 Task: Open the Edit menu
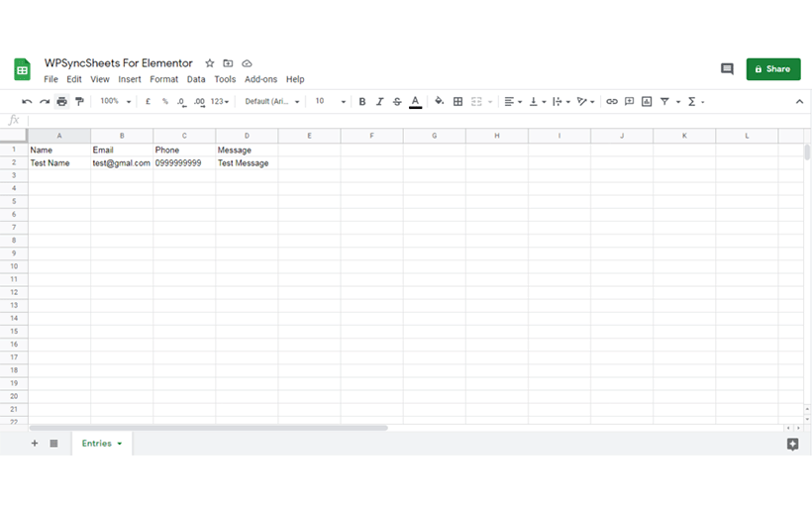coord(74,79)
